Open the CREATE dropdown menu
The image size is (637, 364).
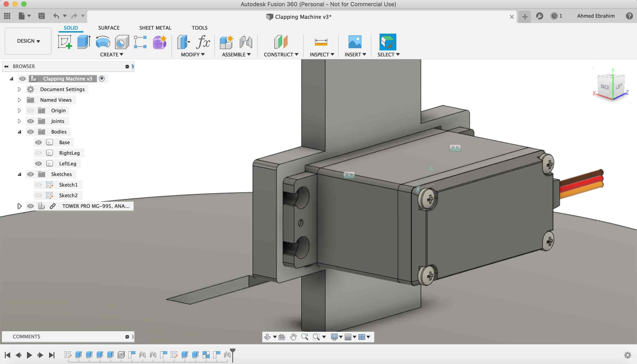coord(111,54)
